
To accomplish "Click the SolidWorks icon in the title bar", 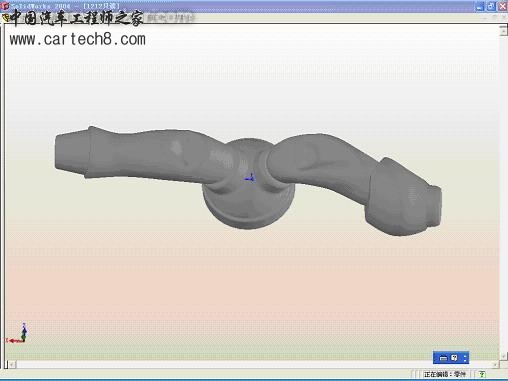I will (x=5, y=6).
